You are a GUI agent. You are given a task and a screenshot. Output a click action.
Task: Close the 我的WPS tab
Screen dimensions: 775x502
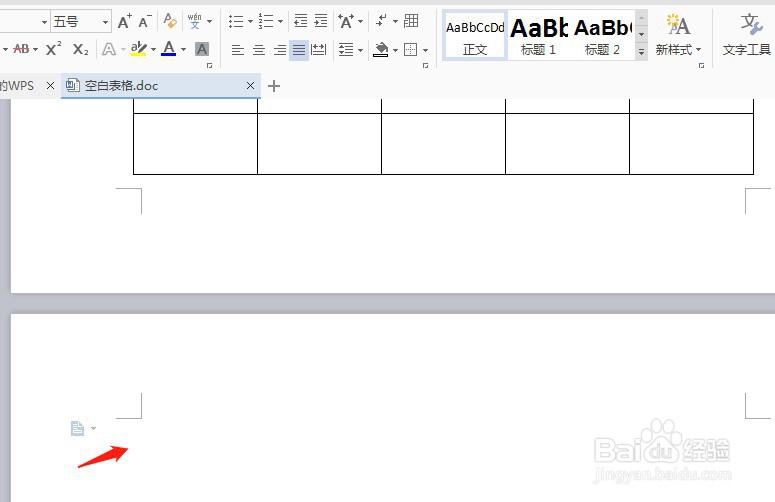pyautogui.click(x=50, y=85)
